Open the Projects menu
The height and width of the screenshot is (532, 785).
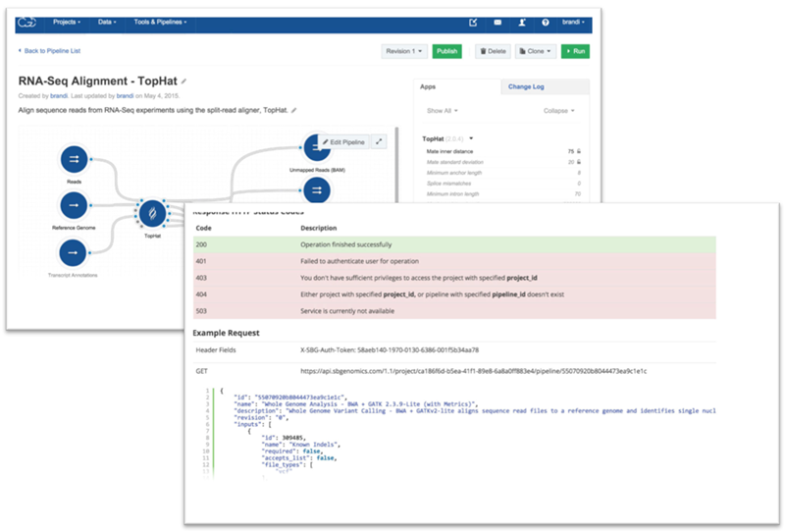pyautogui.click(x=68, y=21)
